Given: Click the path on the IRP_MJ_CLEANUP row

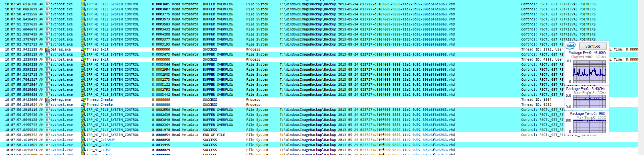Looking at the screenshot, I should click(367, 140).
